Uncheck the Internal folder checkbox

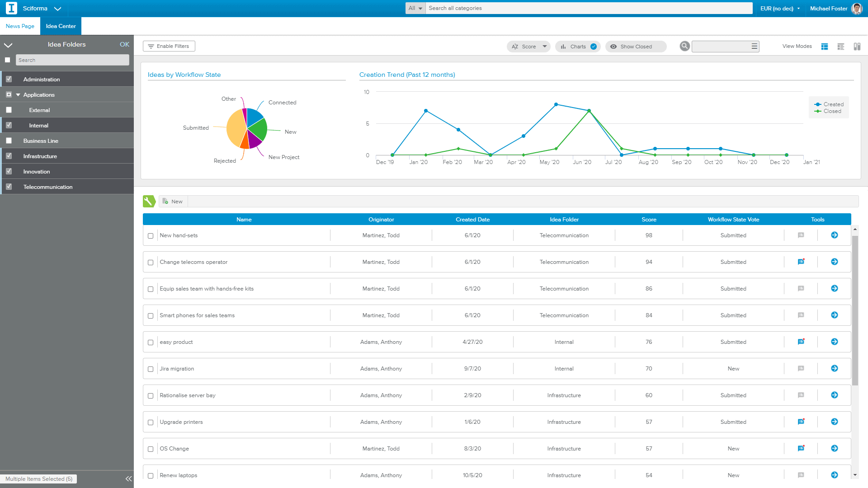(x=9, y=125)
